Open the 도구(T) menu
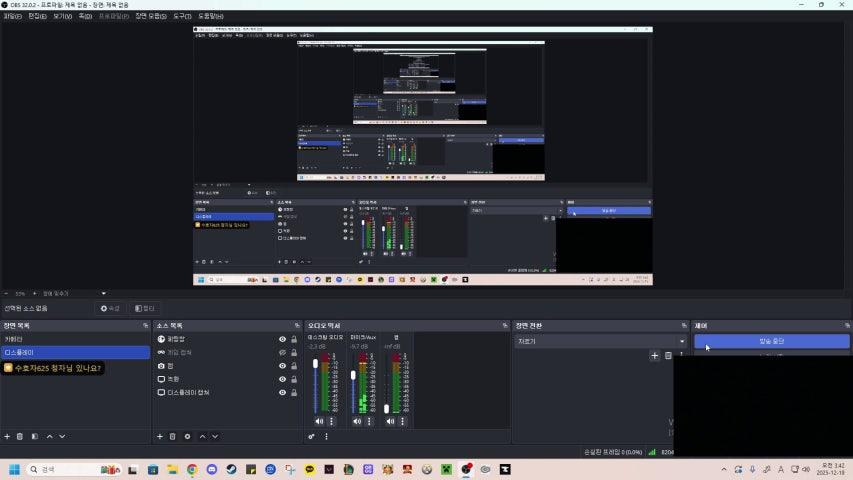Viewport: 853px width, 480px height. click(182, 16)
